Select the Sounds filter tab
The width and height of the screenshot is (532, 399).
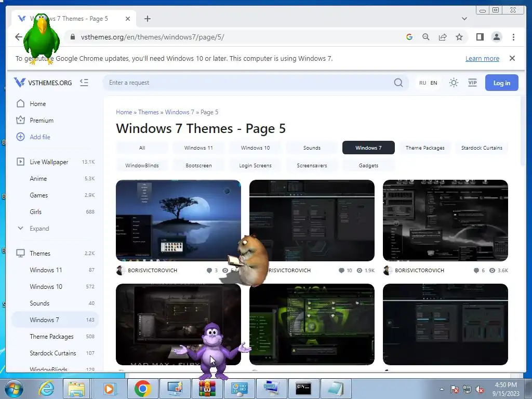pyautogui.click(x=312, y=148)
